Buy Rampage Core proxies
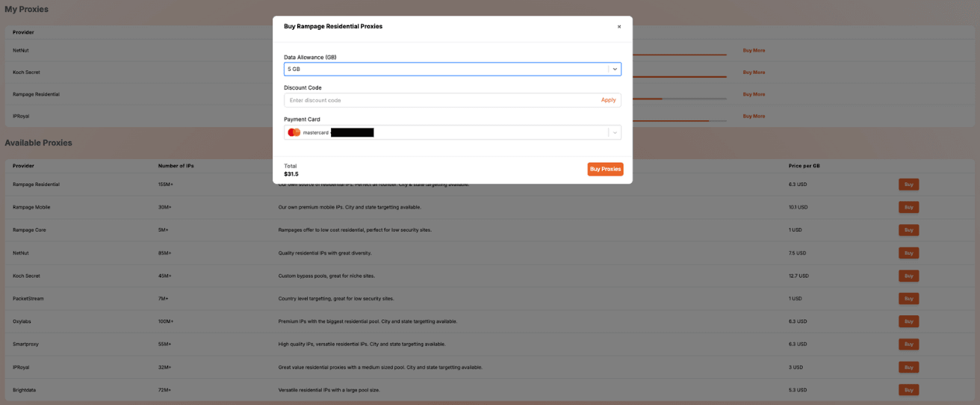The width and height of the screenshot is (980, 405). pyautogui.click(x=908, y=230)
